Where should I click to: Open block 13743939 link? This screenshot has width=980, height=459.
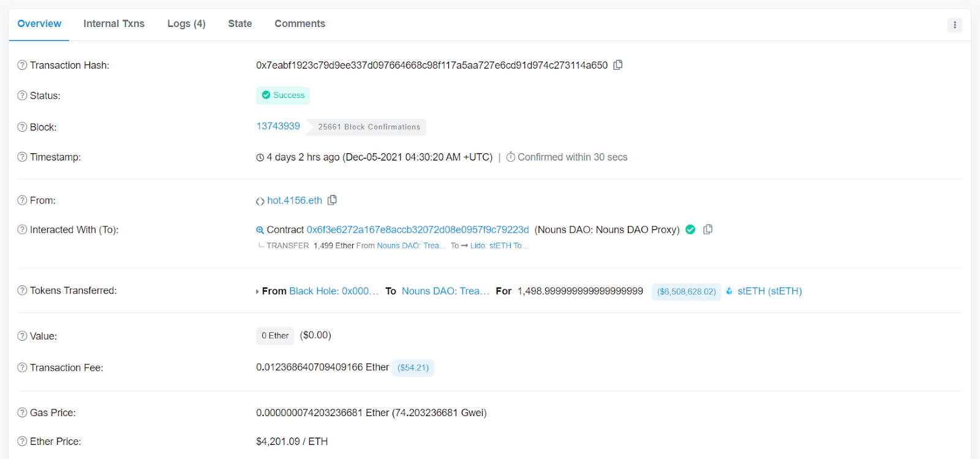[278, 126]
